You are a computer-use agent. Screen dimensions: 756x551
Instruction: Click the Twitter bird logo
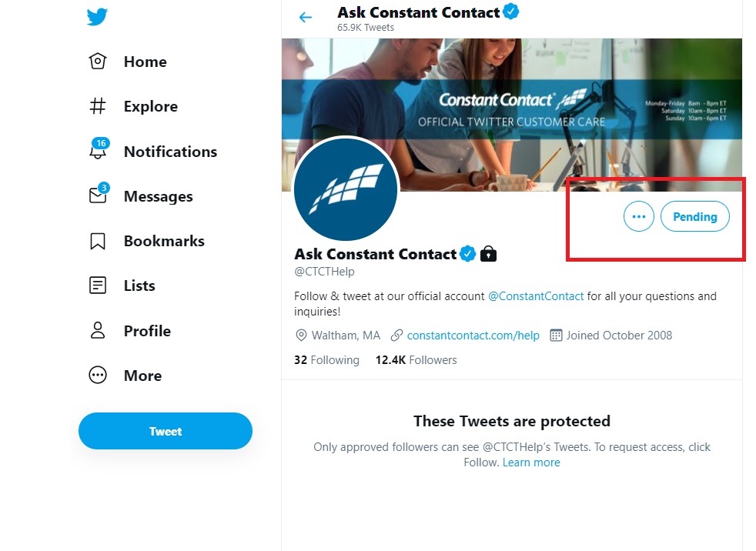(x=97, y=17)
